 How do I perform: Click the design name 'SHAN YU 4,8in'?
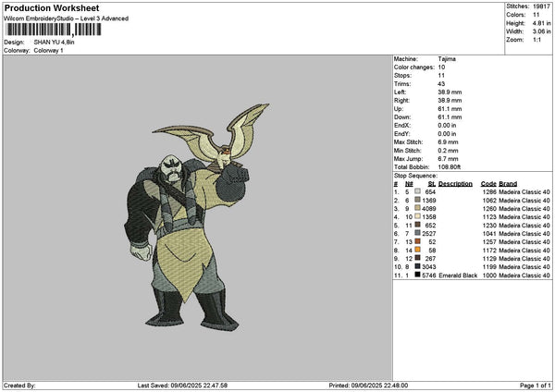54,43
